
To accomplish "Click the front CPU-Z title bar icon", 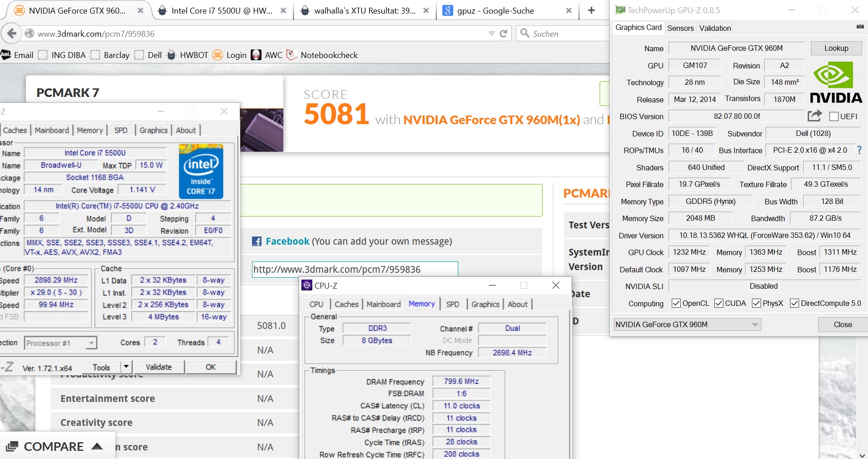I will pyautogui.click(x=307, y=285).
